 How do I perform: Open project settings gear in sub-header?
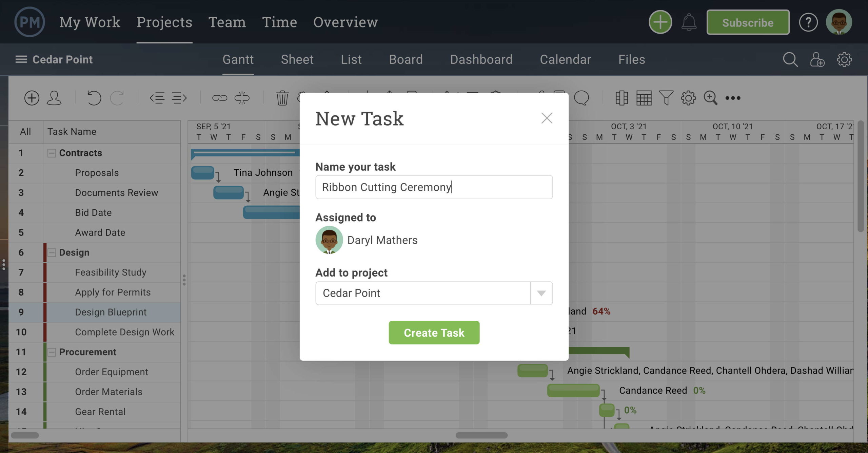click(x=844, y=60)
